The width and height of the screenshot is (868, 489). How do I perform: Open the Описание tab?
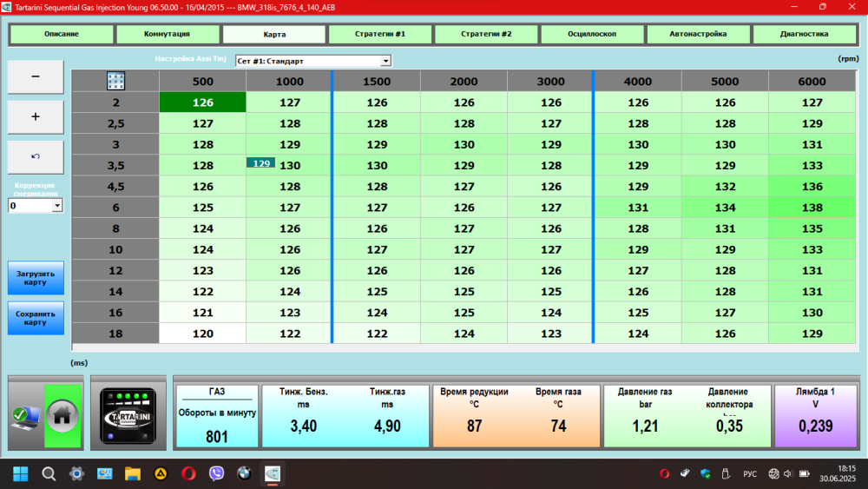tap(62, 34)
